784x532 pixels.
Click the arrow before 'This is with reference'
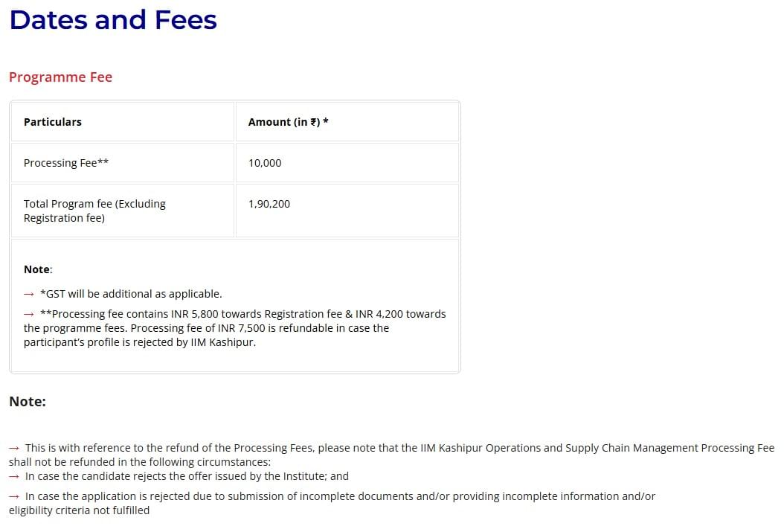pos(14,448)
